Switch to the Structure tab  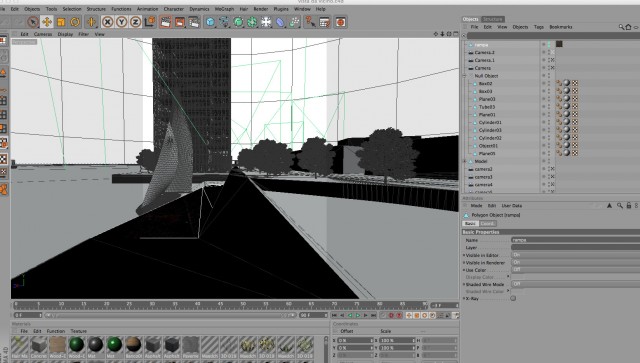[x=493, y=19]
